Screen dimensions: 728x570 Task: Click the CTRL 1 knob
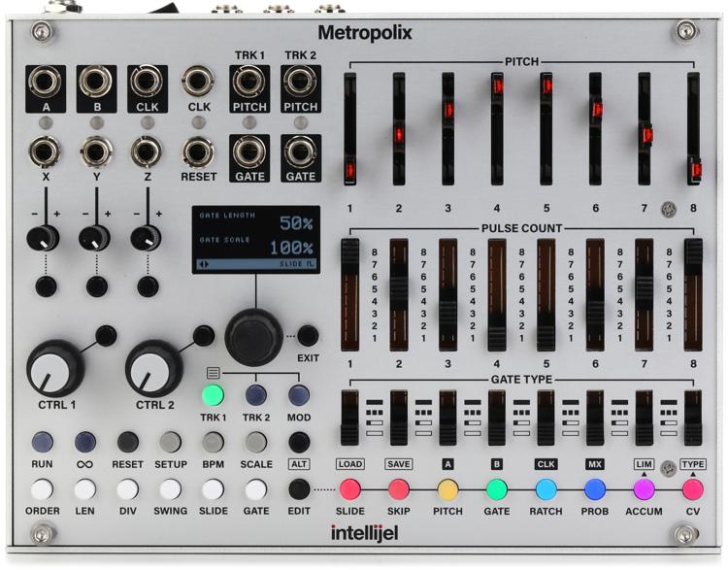click(56, 366)
